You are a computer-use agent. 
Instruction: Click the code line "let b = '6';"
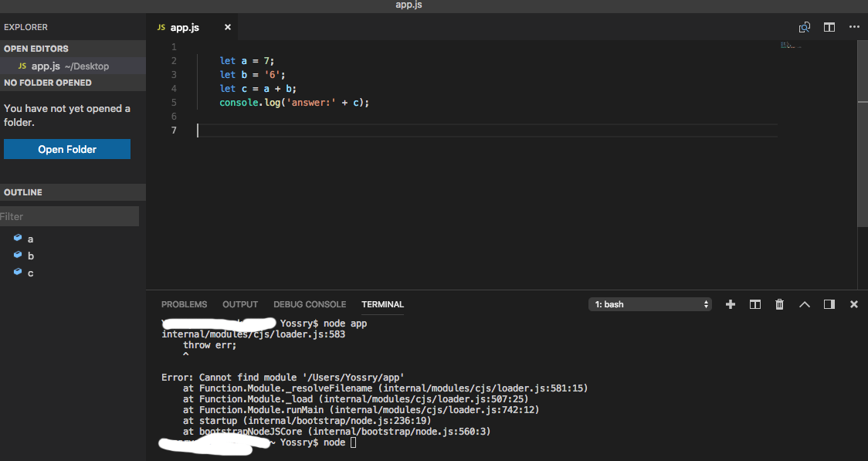pyautogui.click(x=253, y=75)
